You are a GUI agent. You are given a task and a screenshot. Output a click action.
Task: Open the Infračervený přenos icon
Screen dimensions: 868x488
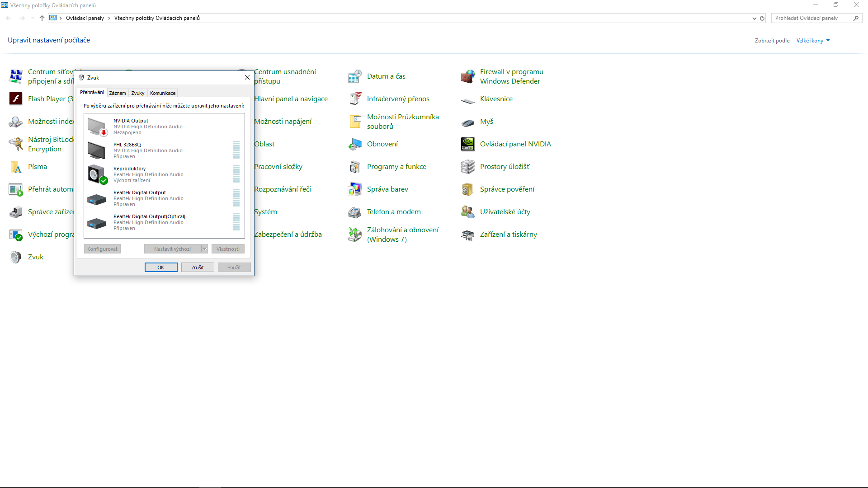tap(355, 99)
